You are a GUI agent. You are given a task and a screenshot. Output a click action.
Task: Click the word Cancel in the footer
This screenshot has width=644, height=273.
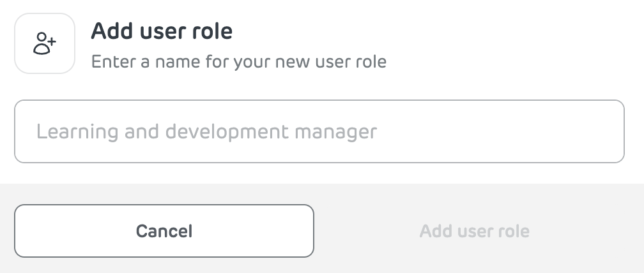164,231
